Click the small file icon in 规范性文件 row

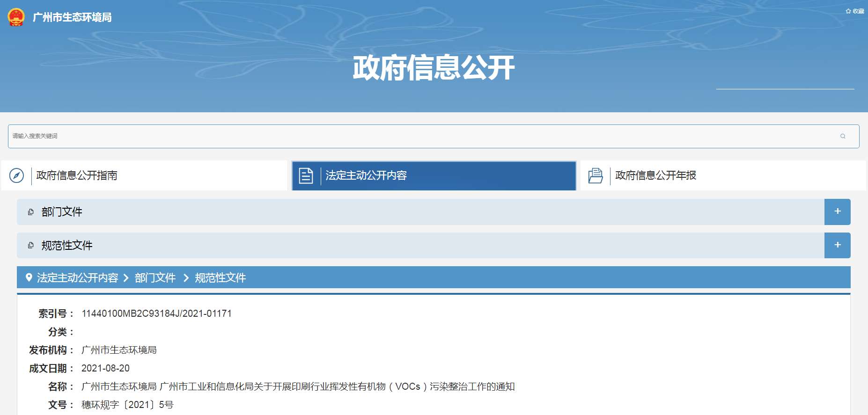click(31, 246)
